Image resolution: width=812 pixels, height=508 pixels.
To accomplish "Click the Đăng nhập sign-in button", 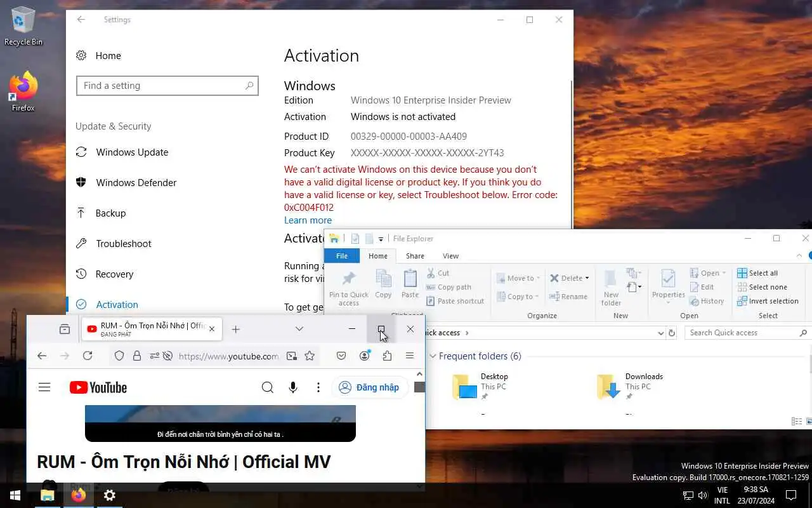I will [369, 387].
